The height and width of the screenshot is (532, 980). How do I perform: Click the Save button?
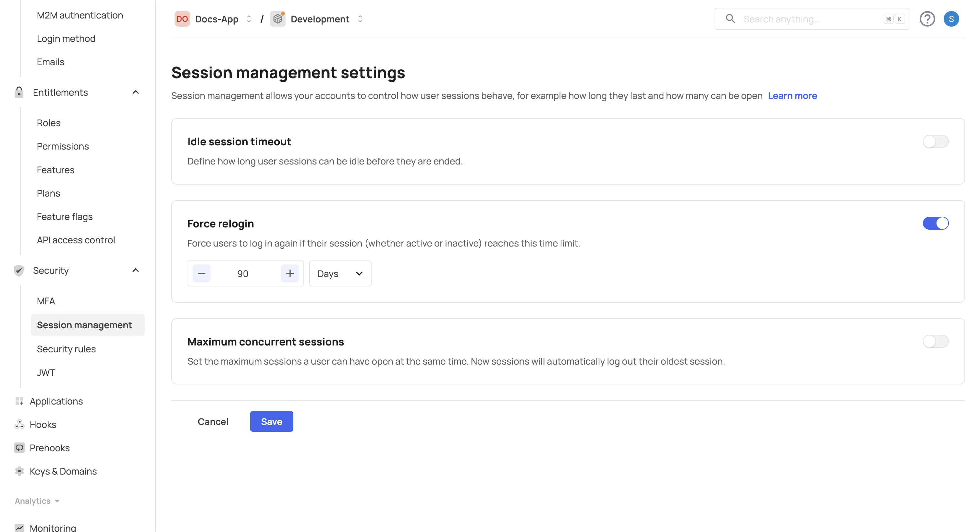pyautogui.click(x=271, y=421)
